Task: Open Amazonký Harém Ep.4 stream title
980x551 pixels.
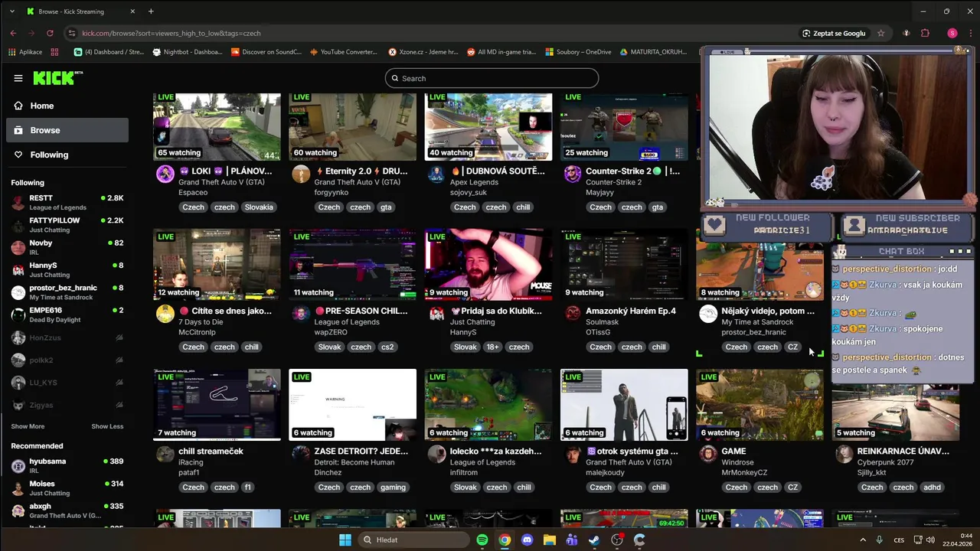Action: (631, 311)
